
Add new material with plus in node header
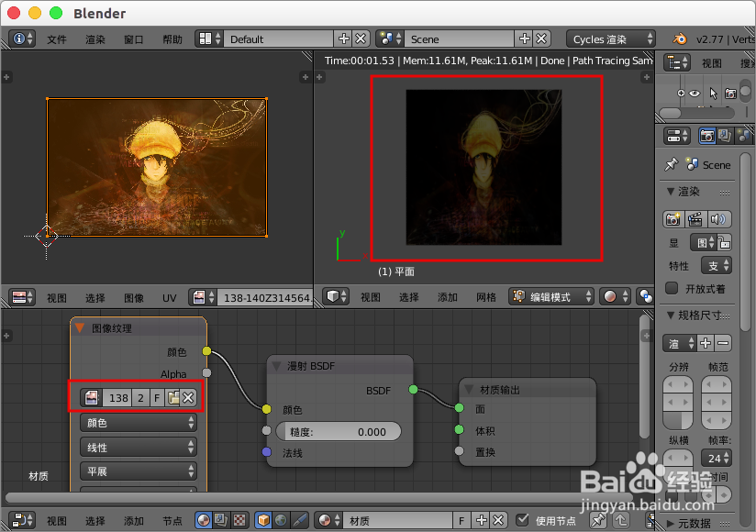click(481, 520)
